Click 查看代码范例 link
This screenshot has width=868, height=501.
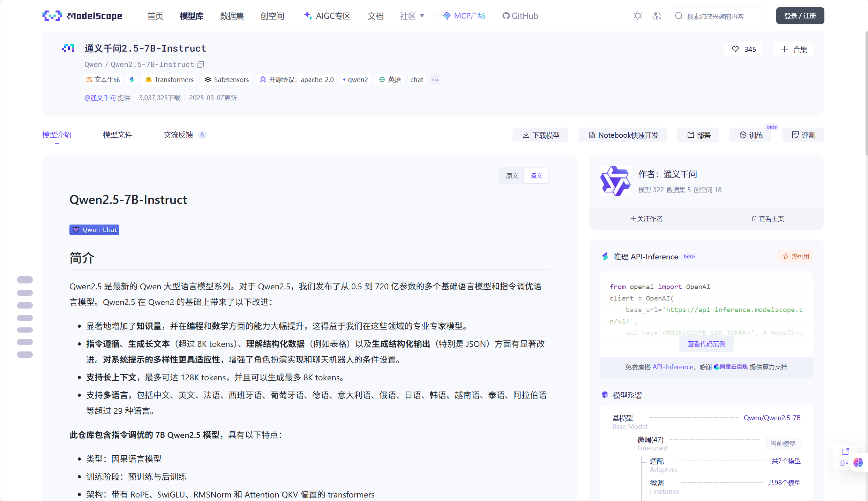(706, 344)
